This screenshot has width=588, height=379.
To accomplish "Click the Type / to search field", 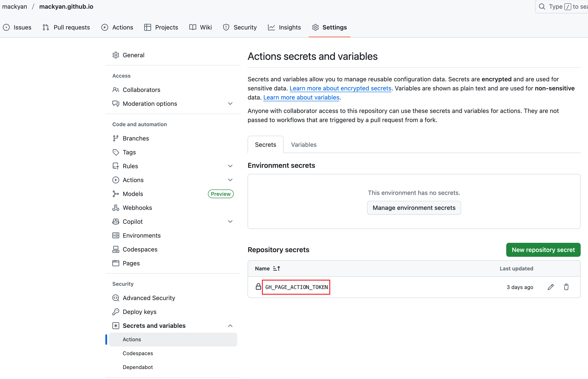I will tap(562, 7).
